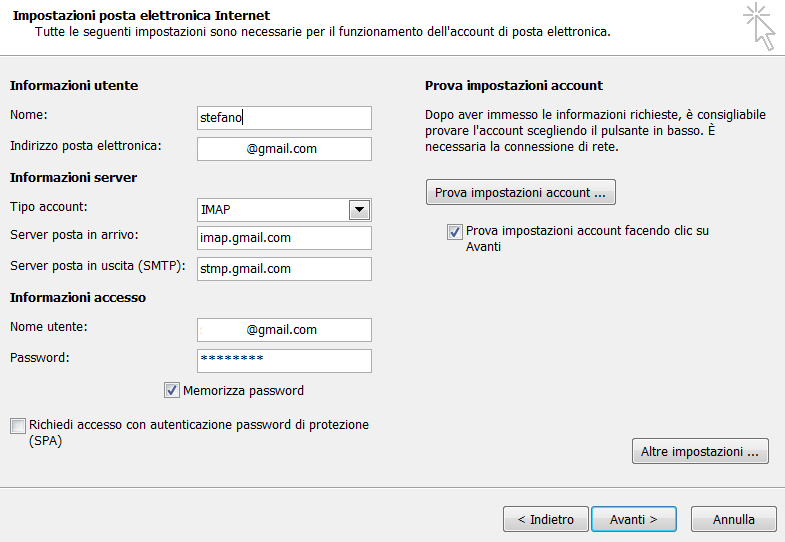This screenshot has width=785, height=542.
Task: Click the Informazioni utente section heading
Action: coord(74,86)
